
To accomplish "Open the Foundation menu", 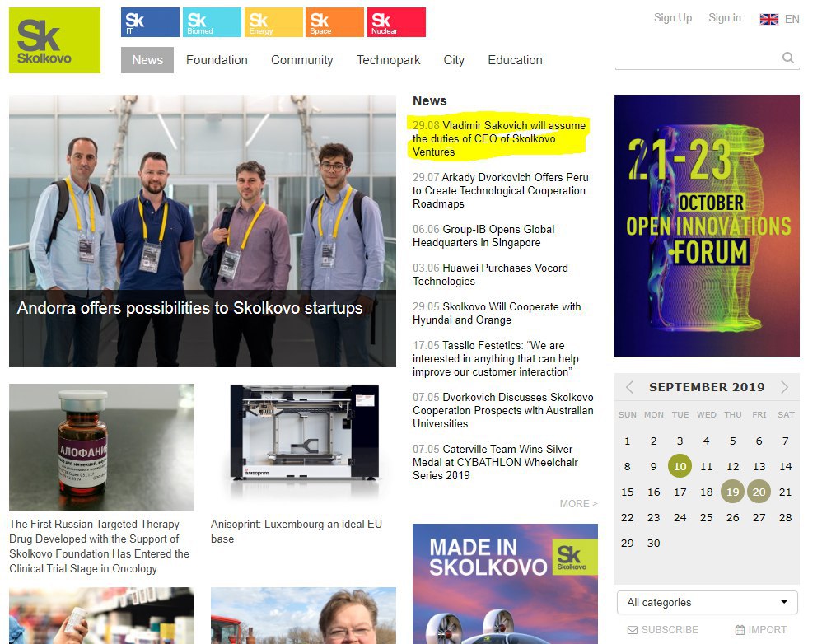I will (217, 60).
